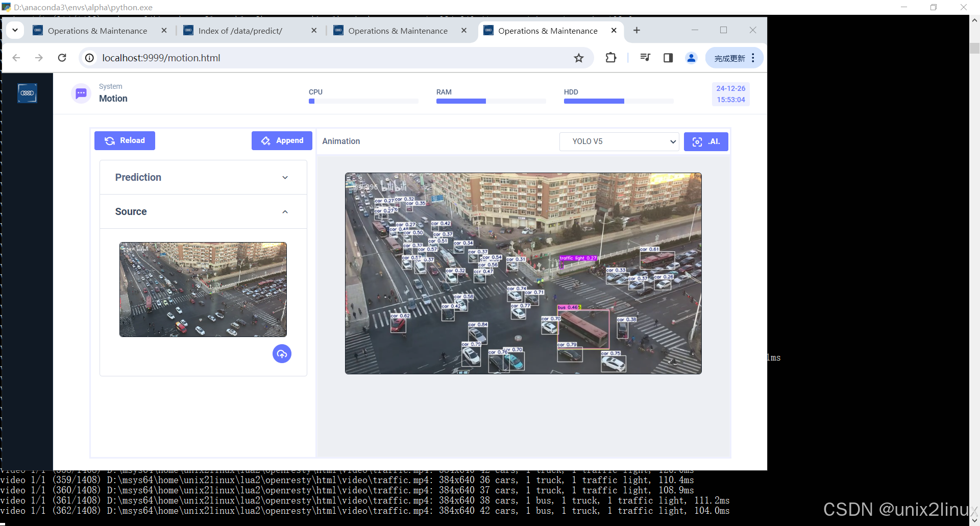The image size is (980, 526).
Task: Click the CPU usage bar
Action: [363, 101]
